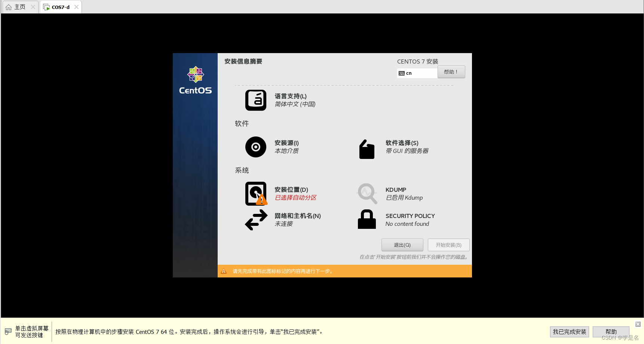Click the 已启用 Kdump text
The height and width of the screenshot is (344, 644).
404,198
